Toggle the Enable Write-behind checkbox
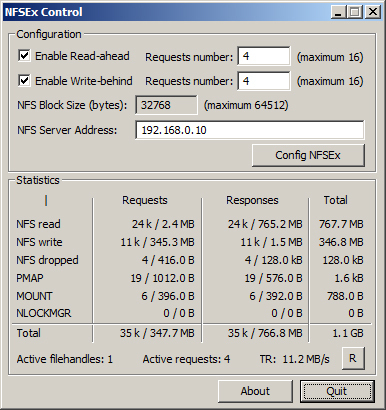This screenshot has height=410, width=386. pyautogui.click(x=24, y=81)
